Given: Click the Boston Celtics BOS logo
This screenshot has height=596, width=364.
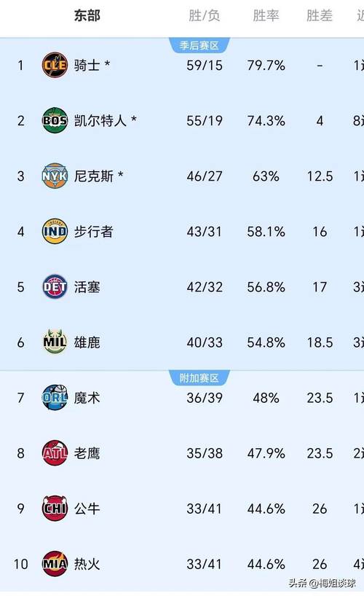Looking at the screenshot, I should coord(55,120).
